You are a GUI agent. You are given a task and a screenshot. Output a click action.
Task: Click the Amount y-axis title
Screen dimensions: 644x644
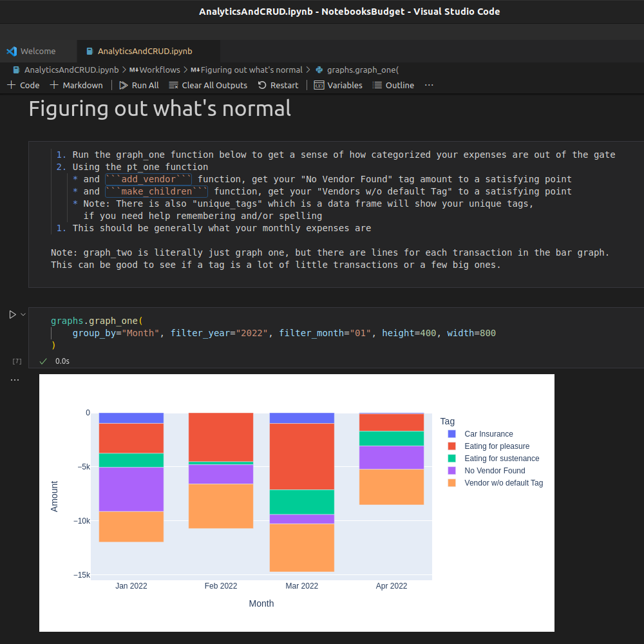[x=54, y=497]
